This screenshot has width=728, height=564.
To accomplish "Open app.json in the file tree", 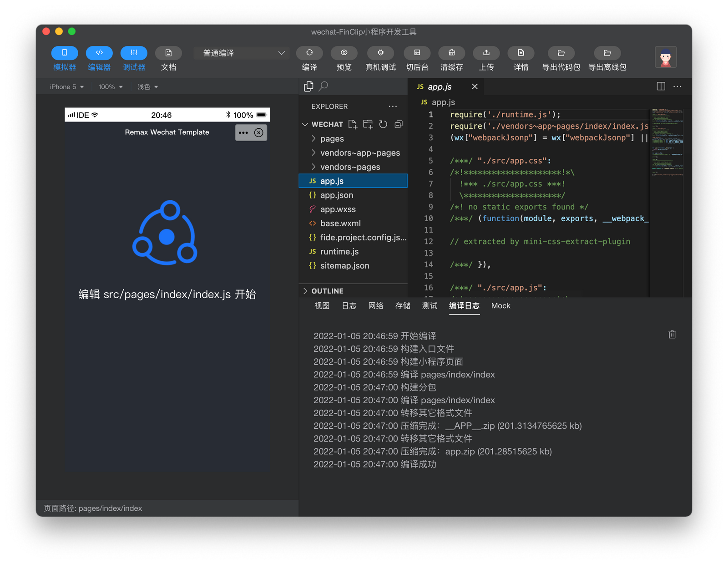I will (x=353, y=195).
